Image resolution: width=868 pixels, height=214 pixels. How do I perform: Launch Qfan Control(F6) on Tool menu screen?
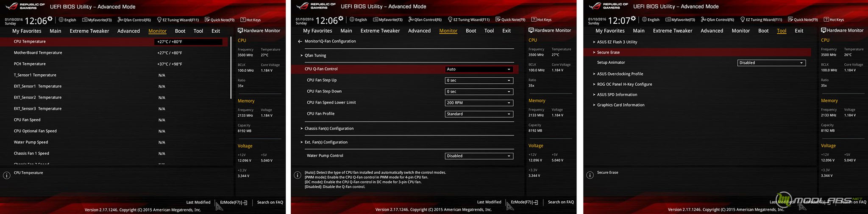[x=717, y=20]
